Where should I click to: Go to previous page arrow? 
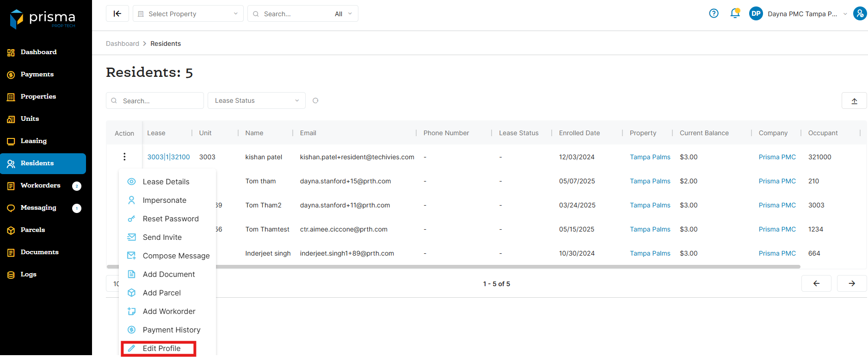816,283
